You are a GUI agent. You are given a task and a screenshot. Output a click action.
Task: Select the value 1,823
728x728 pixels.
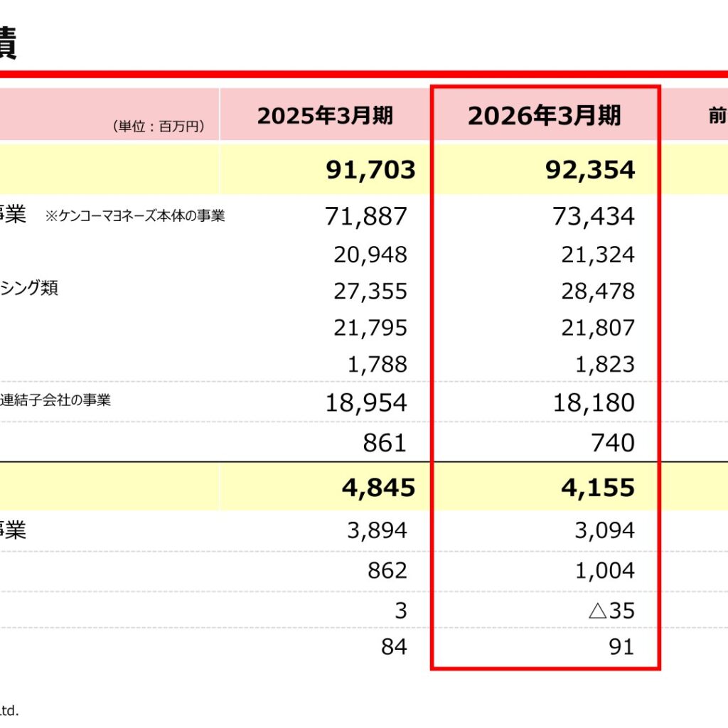coord(605,365)
